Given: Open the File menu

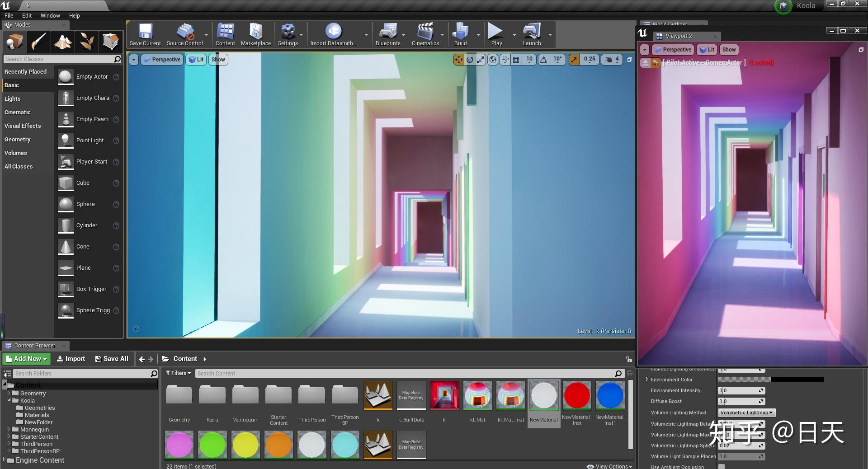Looking at the screenshot, I should click(9, 15).
